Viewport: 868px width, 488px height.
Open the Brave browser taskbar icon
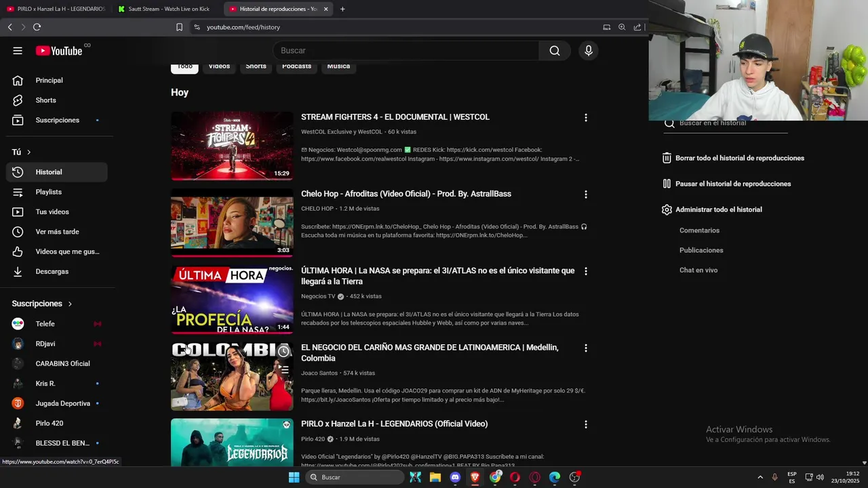(475, 477)
